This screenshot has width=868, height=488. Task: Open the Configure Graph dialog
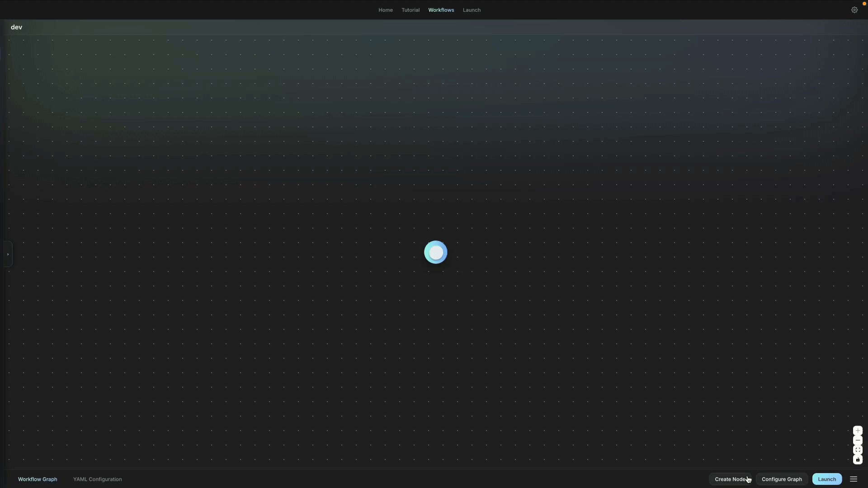[781, 479]
